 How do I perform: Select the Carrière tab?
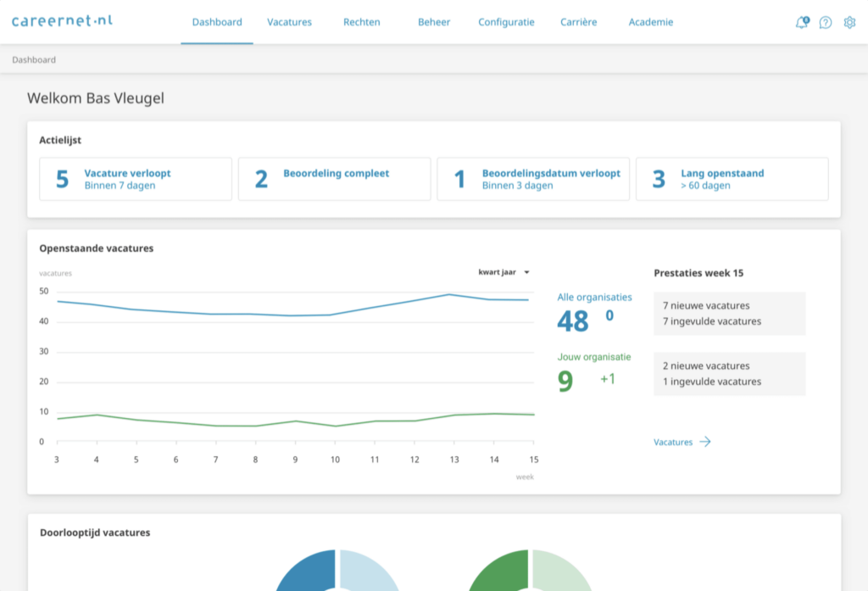578,23
